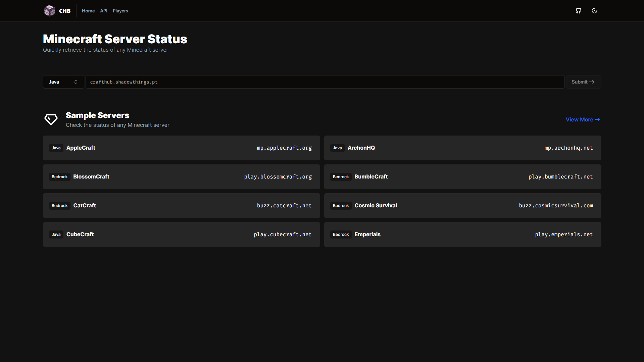
Task: Select the BlossomCraft server card
Action: pyautogui.click(x=182, y=177)
